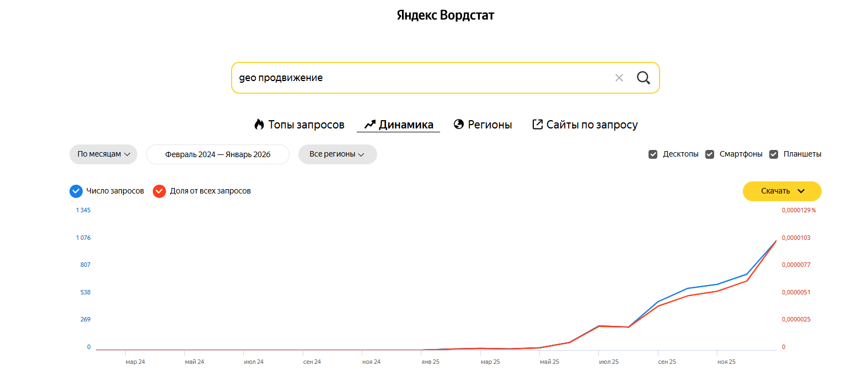The width and height of the screenshot is (868, 376).
Task: Uncheck the Десктопы checkbox
Action: 653,154
